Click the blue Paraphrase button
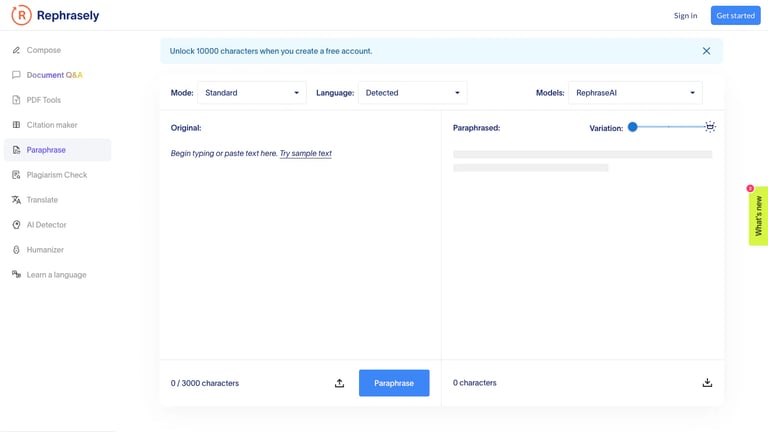Screen dimensions: 768x432 [x=394, y=383]
